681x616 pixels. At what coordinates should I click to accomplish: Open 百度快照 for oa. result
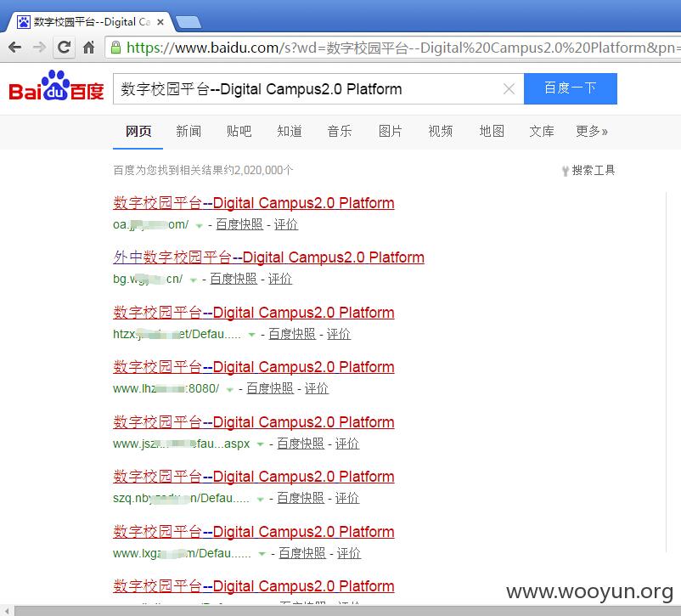[239, 224]
